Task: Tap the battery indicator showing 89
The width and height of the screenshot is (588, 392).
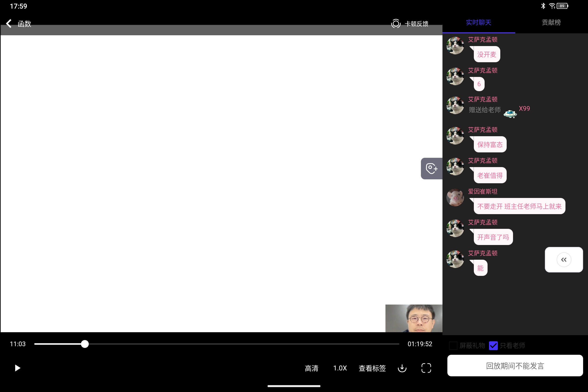Action: point(562,6)
